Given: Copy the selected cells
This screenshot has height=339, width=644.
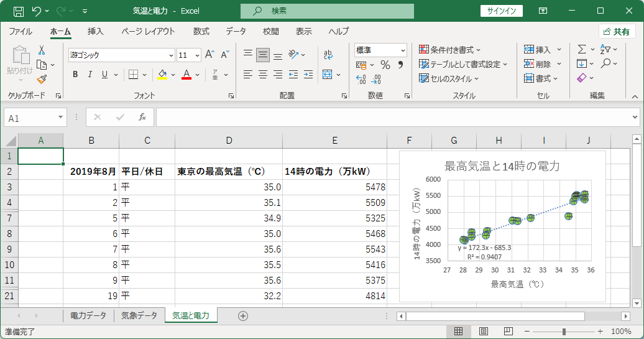Looking at the screenshot, I should (42, 65).
